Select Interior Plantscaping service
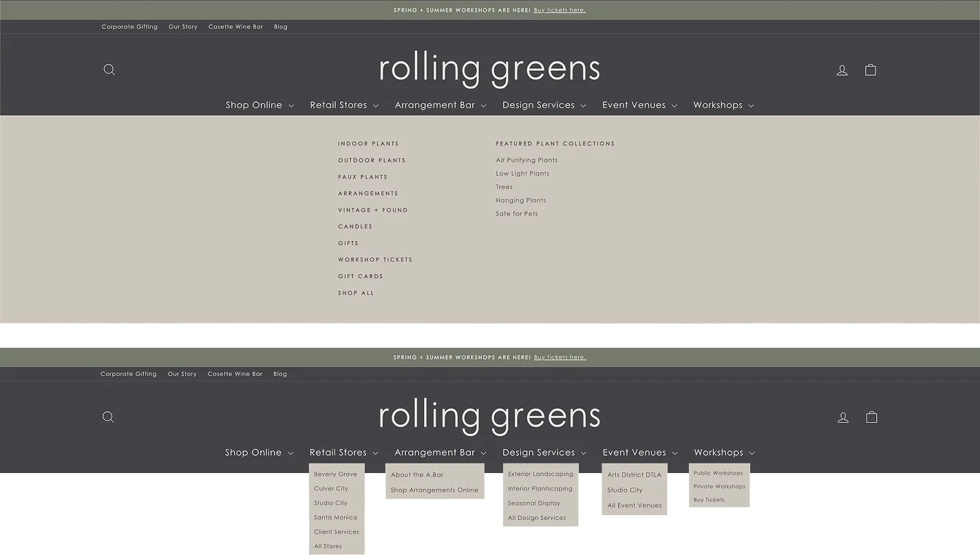 540,489
